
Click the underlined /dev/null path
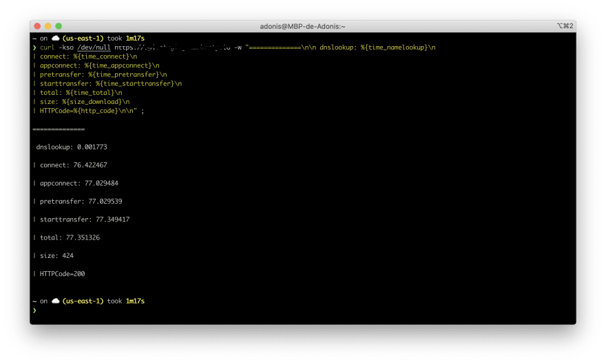coord(94,47)
